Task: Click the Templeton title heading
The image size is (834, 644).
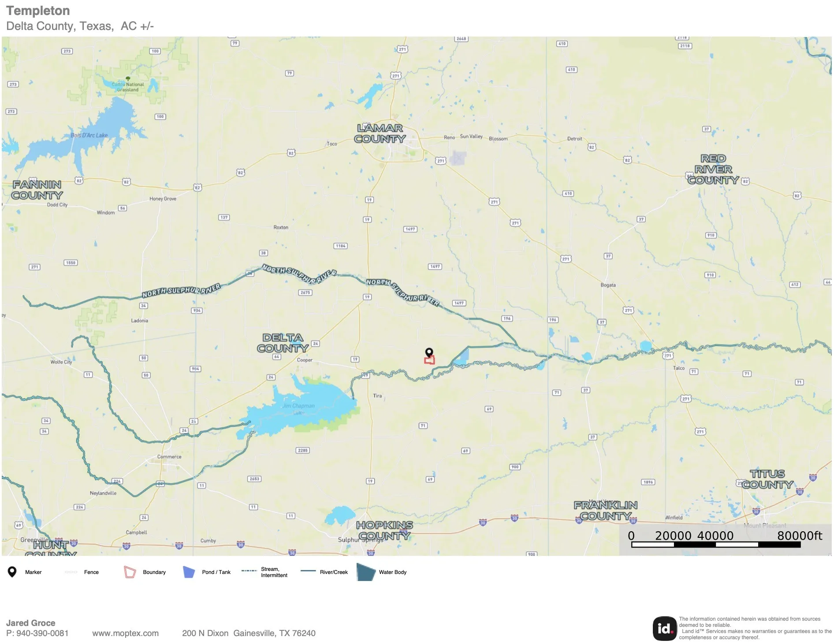Action: [38, 11]
